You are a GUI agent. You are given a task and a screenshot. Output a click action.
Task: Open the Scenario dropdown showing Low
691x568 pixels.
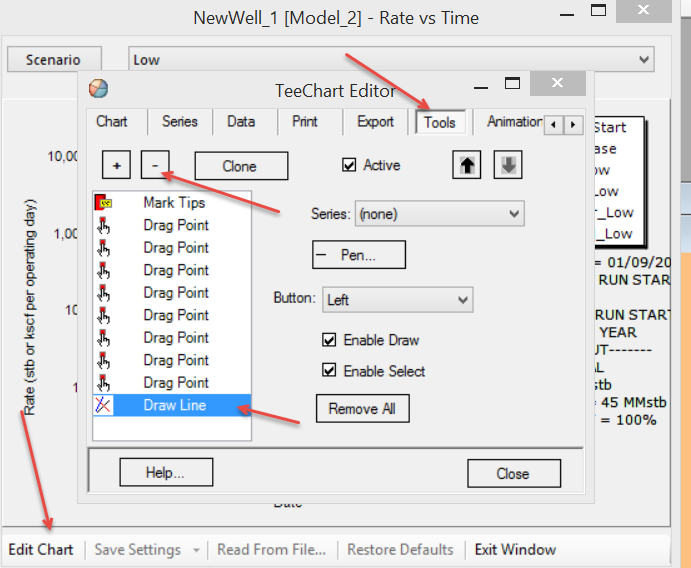coord(391,59)
